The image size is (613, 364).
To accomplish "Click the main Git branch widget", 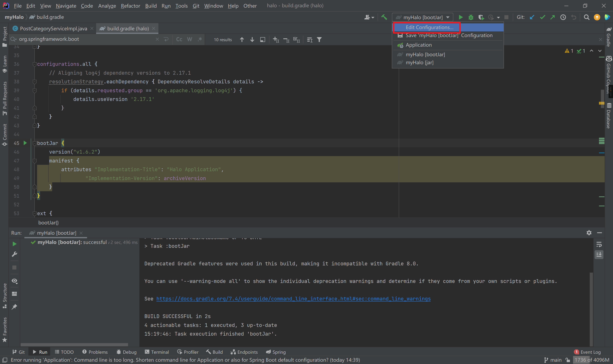I will click(553, 360).
